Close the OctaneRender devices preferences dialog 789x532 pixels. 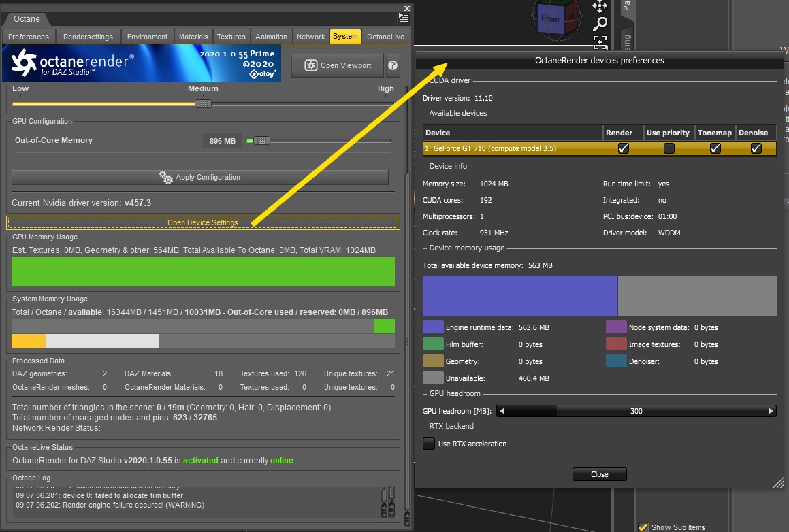click(599, 474)
